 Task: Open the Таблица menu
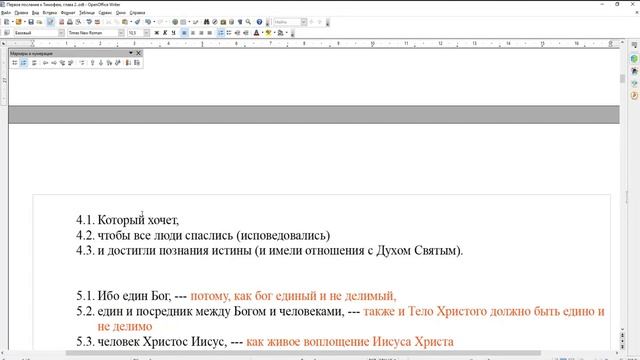coord(87,13)
